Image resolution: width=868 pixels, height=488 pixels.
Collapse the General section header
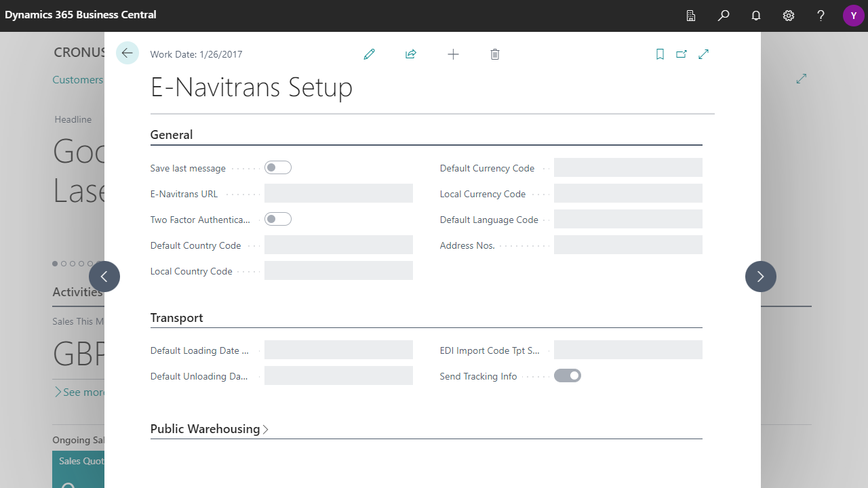(172, 135)
